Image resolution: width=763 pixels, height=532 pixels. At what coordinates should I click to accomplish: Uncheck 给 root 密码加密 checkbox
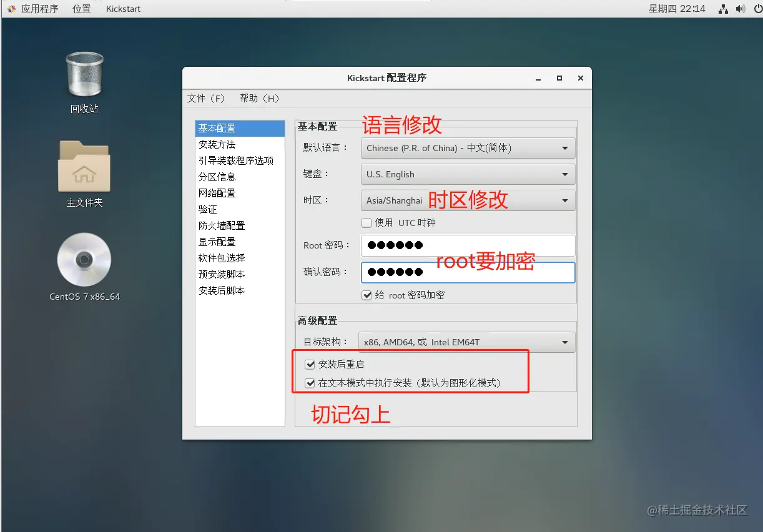[367, 295]
